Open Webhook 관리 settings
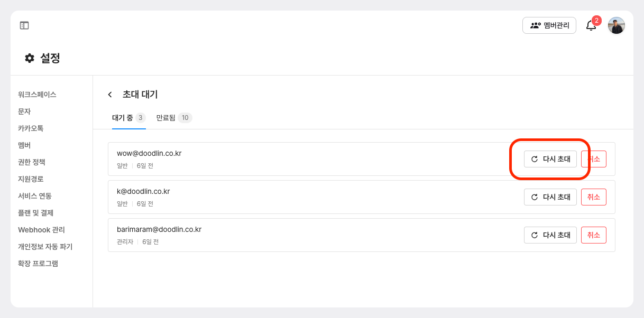 [41, 230]
